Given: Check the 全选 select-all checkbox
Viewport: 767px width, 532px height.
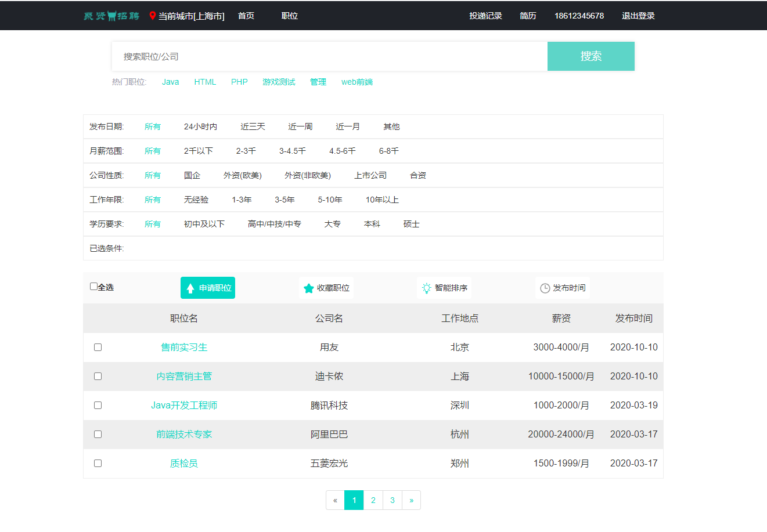Looking at the screenshot, I should point(93,286).
